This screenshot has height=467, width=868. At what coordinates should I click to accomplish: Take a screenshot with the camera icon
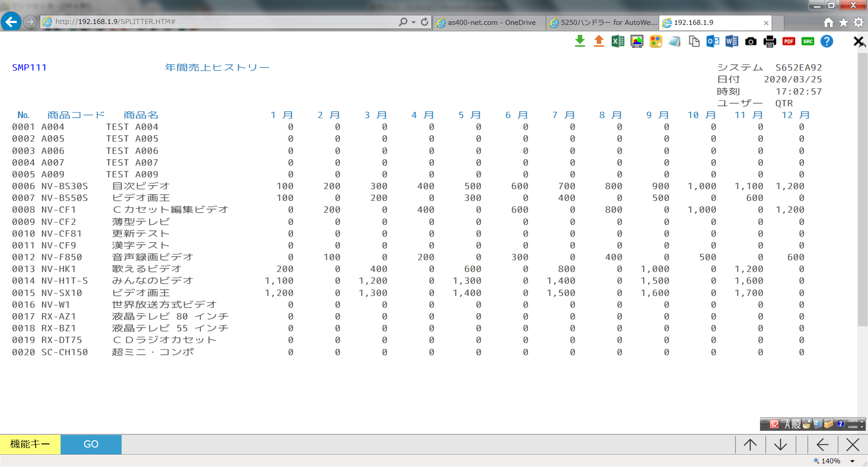[x=751, y=42]
